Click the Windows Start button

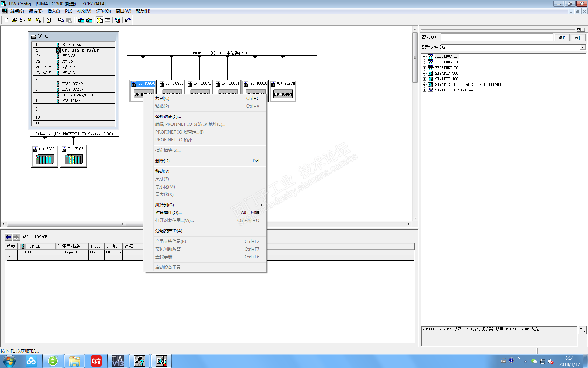click(x=9, y=361)
